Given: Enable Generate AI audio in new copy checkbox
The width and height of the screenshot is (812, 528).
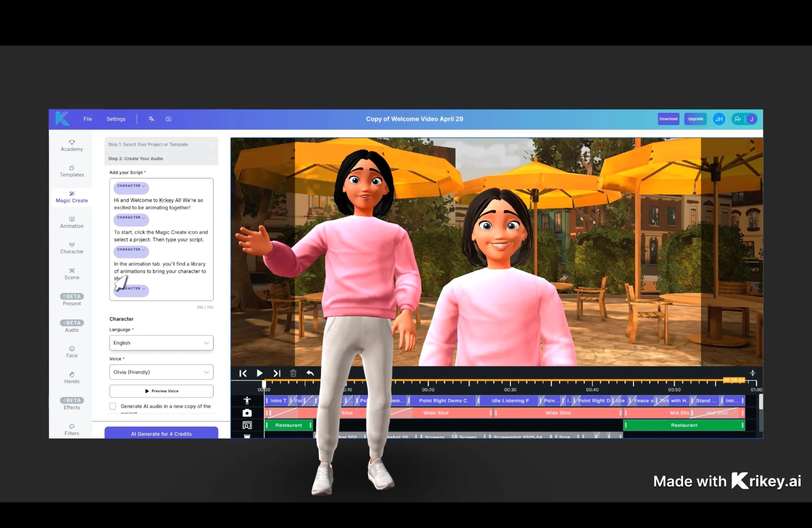Looking at the screenshot, I should (113, 406).
